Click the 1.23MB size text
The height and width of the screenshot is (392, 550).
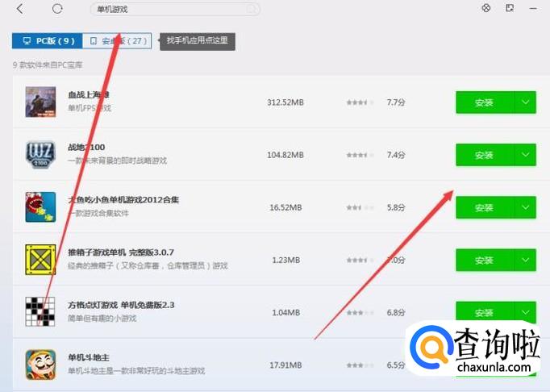(285, 260)
